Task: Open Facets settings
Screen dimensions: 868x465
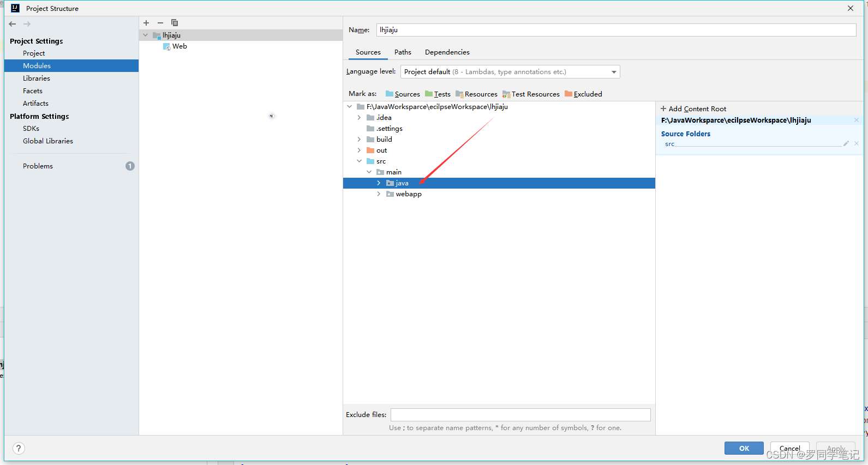Action: 33,91
